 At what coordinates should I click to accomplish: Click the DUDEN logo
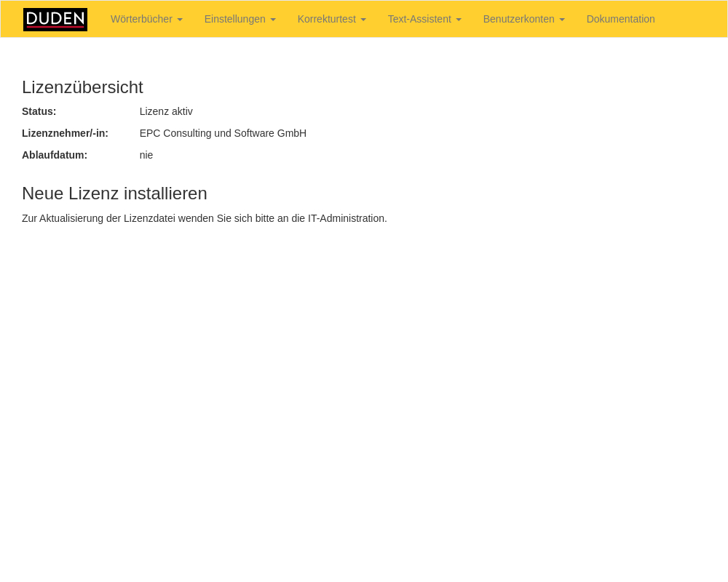pyautogui.click(x=55, y=20)
